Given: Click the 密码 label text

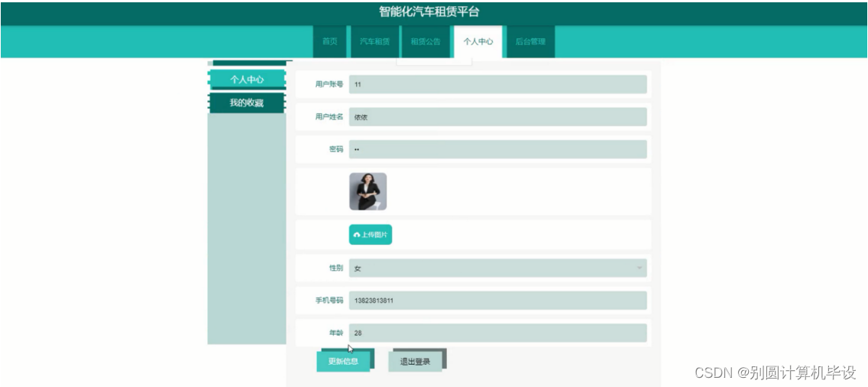Looking at the screenshot, I should coord(336,149).
